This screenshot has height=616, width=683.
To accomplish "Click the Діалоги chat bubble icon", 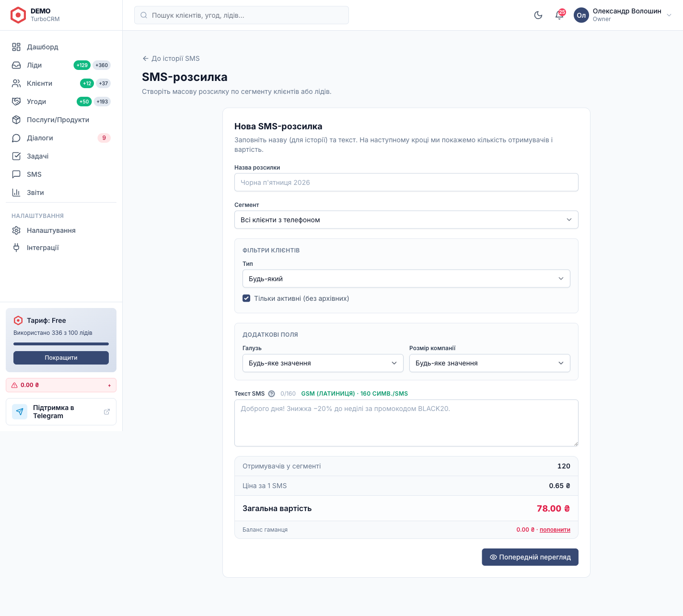I will 16,138.
